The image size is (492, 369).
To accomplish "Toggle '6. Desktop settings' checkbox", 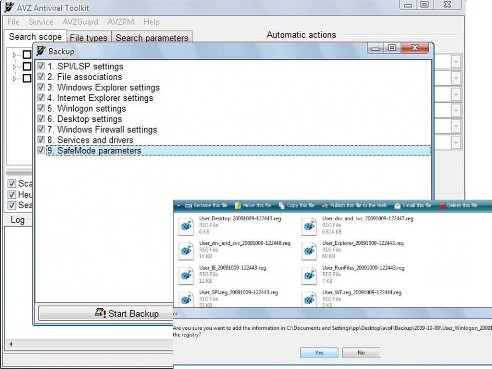I will pyautogui.click(x=41, y=118).
